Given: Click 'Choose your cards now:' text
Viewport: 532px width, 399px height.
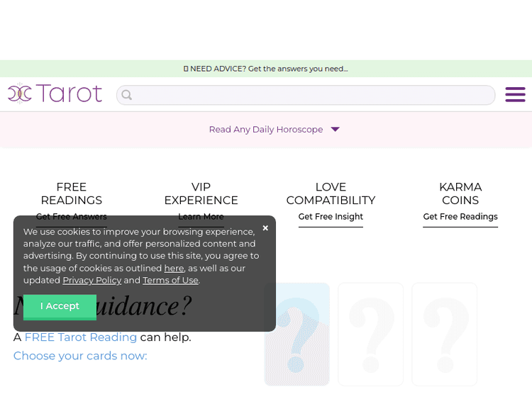Looking at the screenshot, I should (x=80, y=356).
